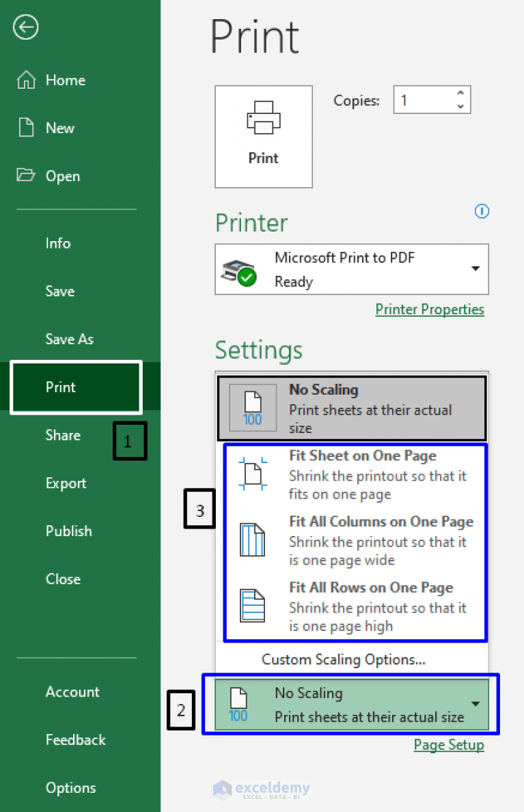Click the printer info icon
The width and height of the screenshot is (524, 812).
coord(482,211)
